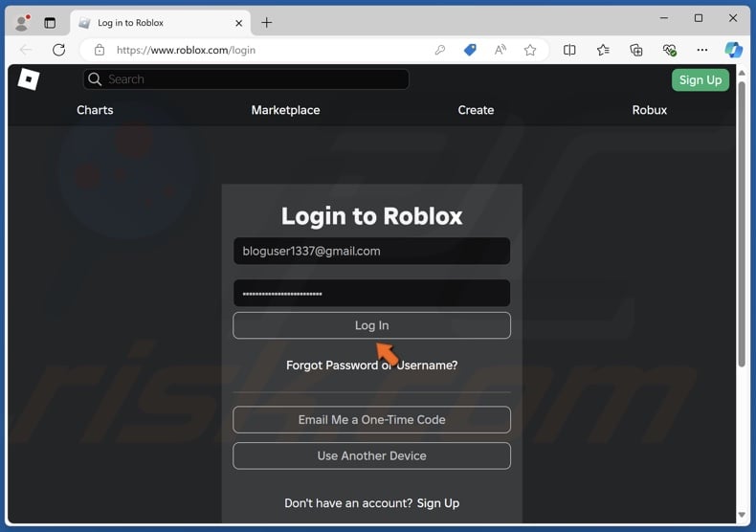Open Browser essentials heart icon
756x532 pixels.
pyautogui.click(x=669, y=50)
